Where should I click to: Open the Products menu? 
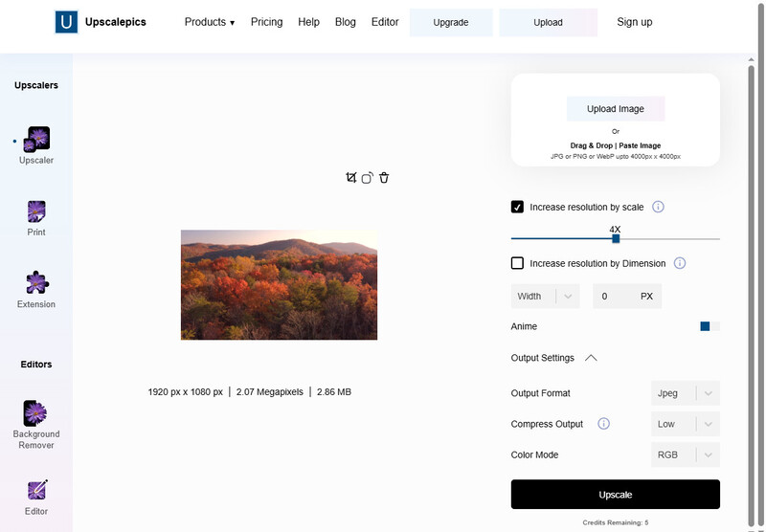(x=210, y=22)
